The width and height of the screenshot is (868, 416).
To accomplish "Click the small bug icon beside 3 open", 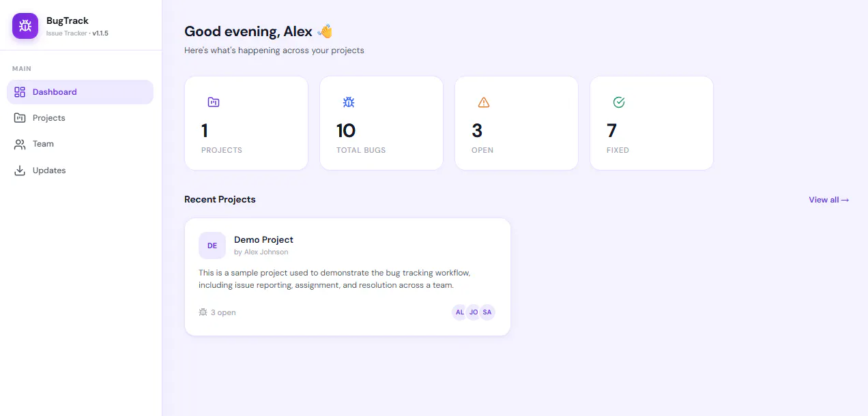I will click(x=203, y=312).
